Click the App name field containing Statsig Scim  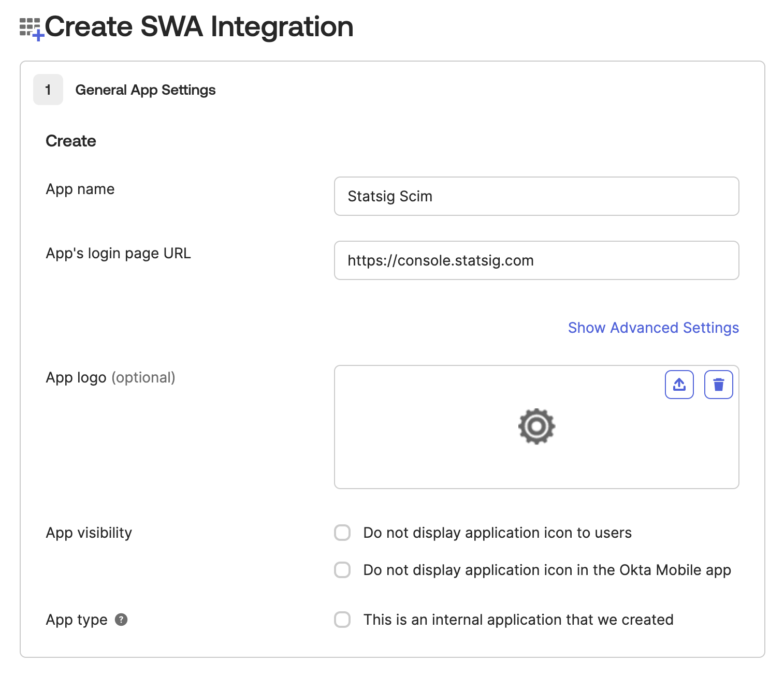pyautogui.click(x=536, y=196)
